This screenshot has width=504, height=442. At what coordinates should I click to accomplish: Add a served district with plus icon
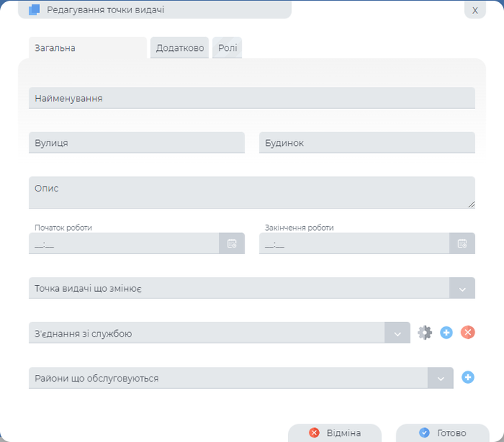pyautogui.click(x=468, y=377)
